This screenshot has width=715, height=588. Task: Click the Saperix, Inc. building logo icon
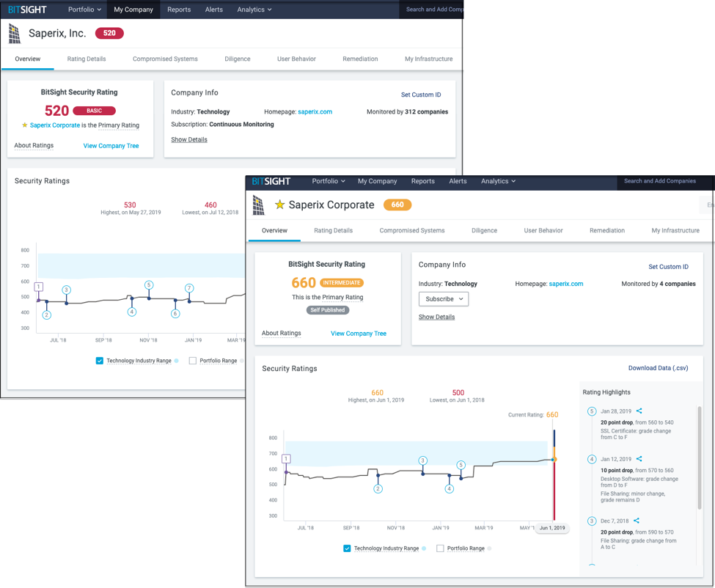coord(14,33)
